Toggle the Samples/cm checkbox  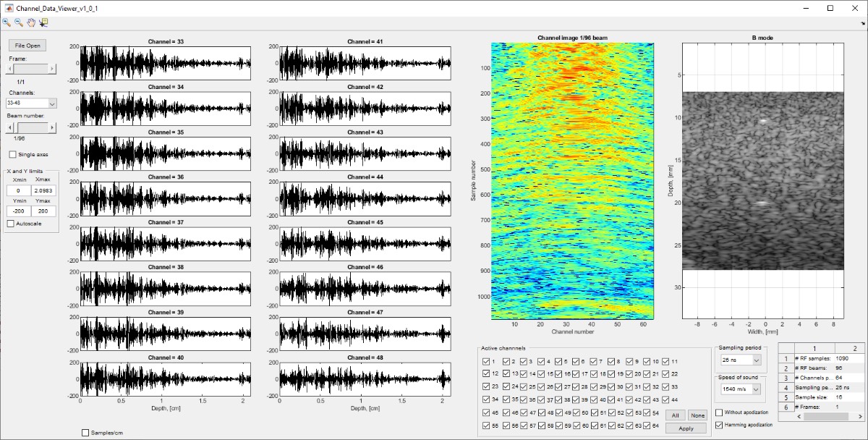[x=85, y=432]
